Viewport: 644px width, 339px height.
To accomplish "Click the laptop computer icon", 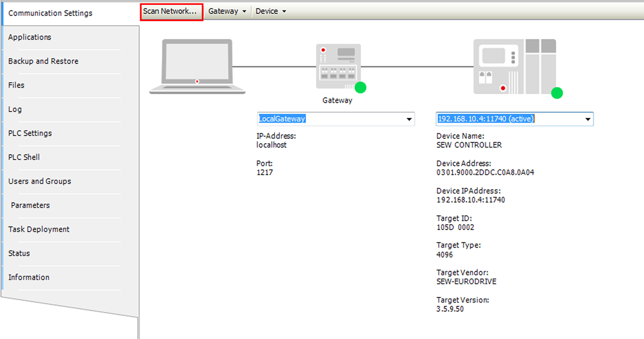I will (197, 66).
